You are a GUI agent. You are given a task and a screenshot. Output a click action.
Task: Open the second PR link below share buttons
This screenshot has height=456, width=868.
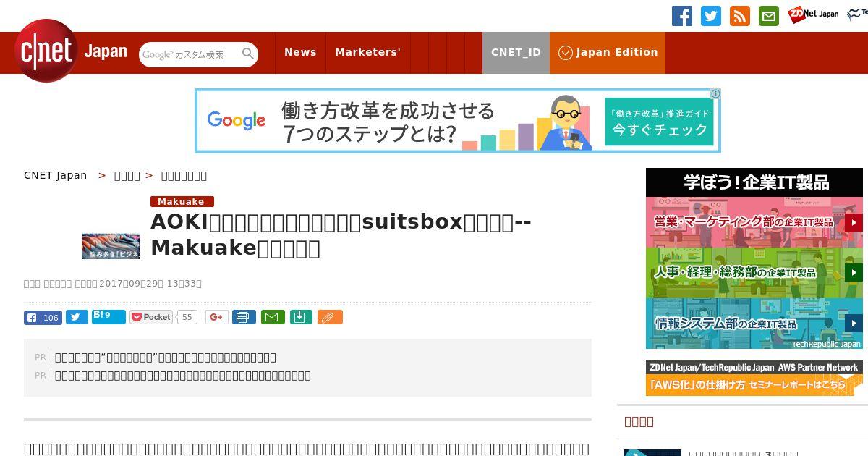pos(183,375)
